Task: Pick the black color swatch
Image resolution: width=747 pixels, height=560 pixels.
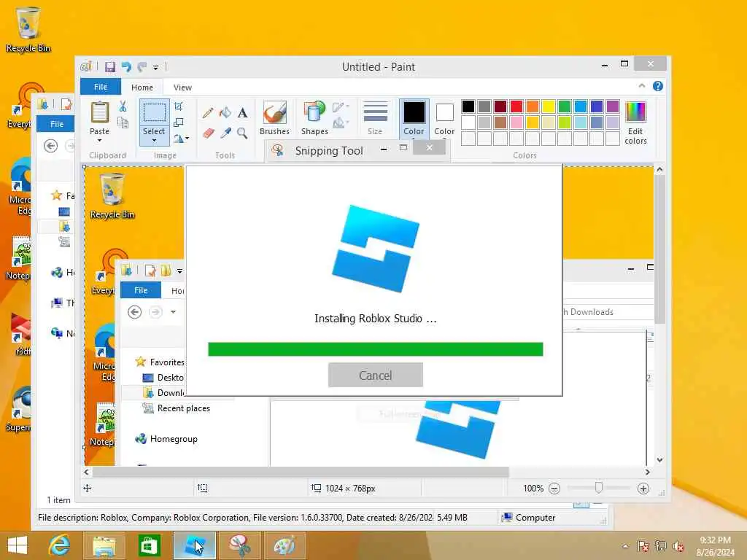Action: coord(468,106)
